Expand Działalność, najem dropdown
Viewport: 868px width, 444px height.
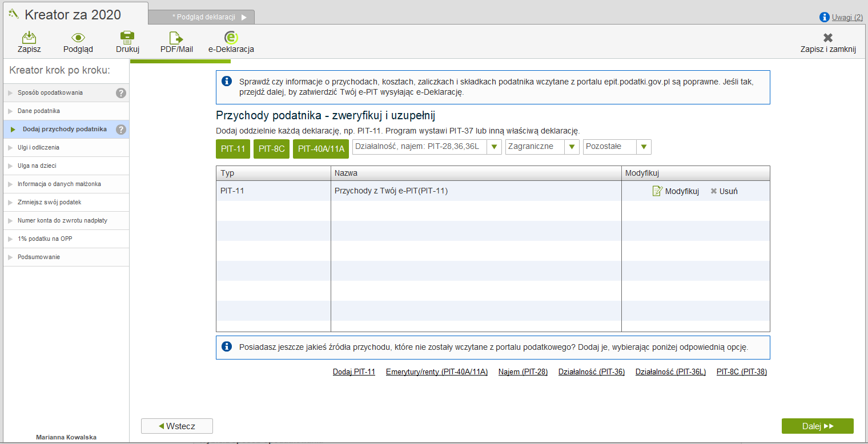click(494, 147)
